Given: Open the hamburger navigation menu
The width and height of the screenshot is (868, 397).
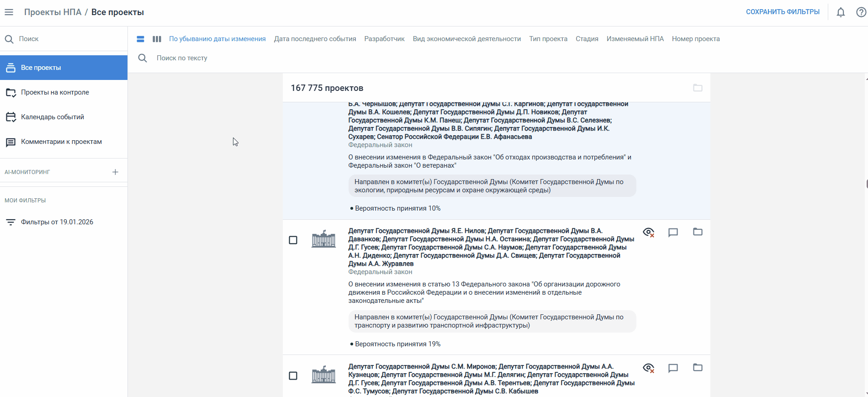Looking at the screenshot, I should (9, 12).
